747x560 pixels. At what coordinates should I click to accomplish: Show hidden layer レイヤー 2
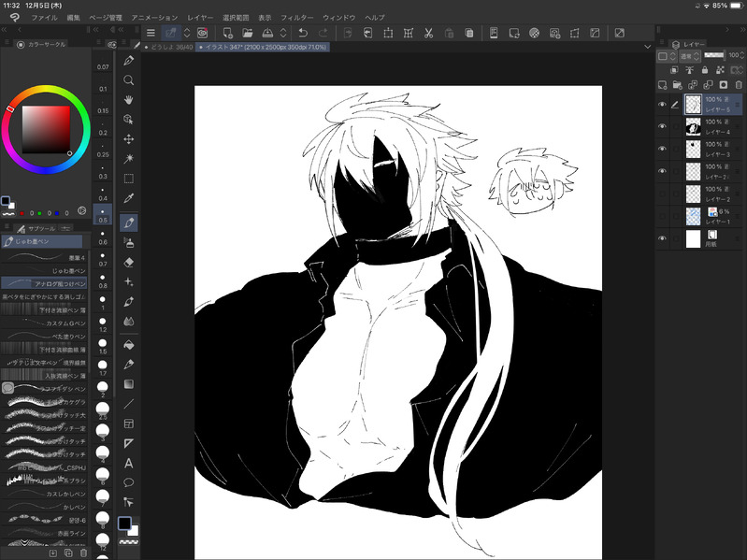click(x=662, y=194)
